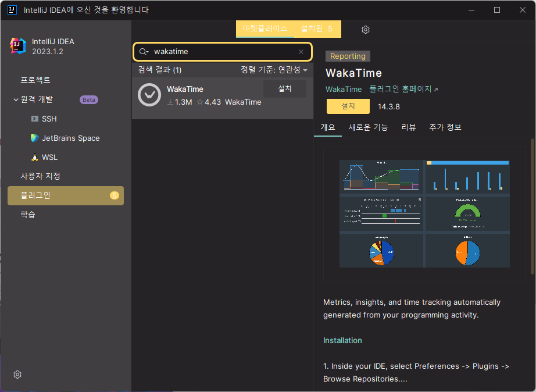The image size is (536, 392).
Task: Open the 새로운 기능 tab
Action: pyautogui.click(x=368, y=127)
